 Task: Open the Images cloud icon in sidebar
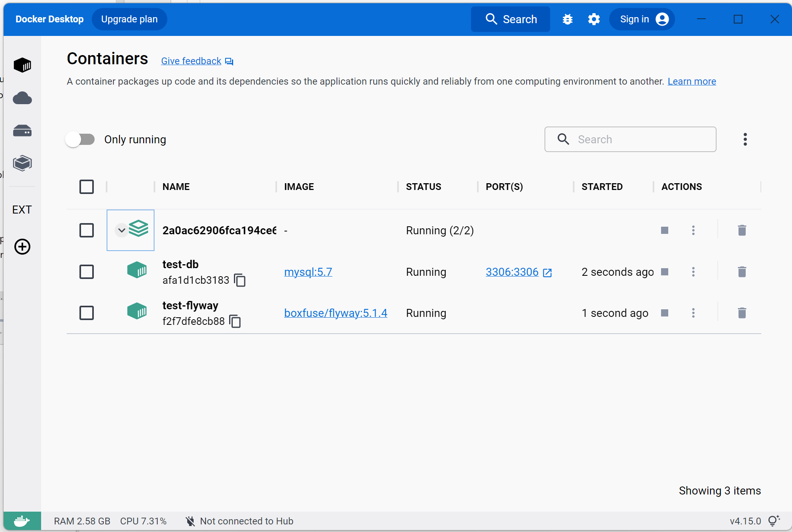(x=22, y=98)
